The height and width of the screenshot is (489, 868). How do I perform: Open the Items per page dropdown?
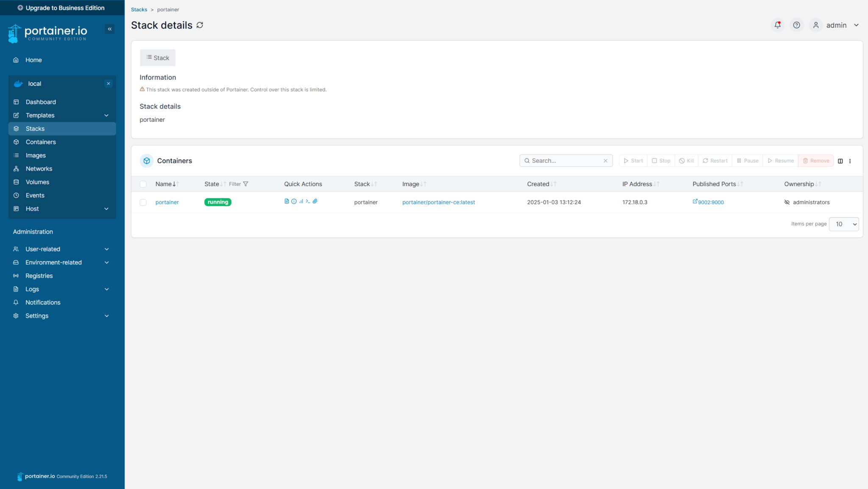(844, 224)
